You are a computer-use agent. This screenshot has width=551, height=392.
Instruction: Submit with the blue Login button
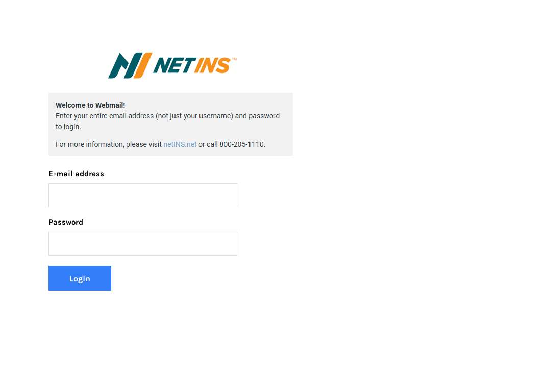coord(80,279)
